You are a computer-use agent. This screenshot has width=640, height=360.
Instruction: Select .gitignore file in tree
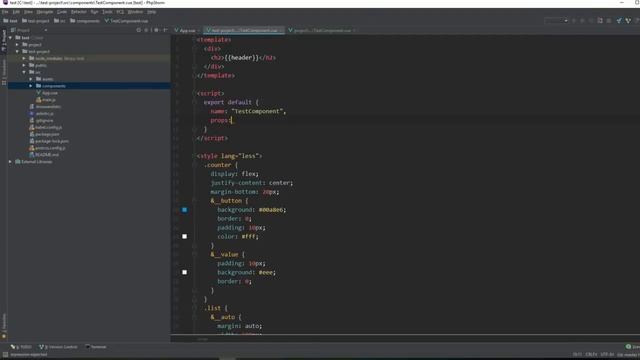coord(41,120)
